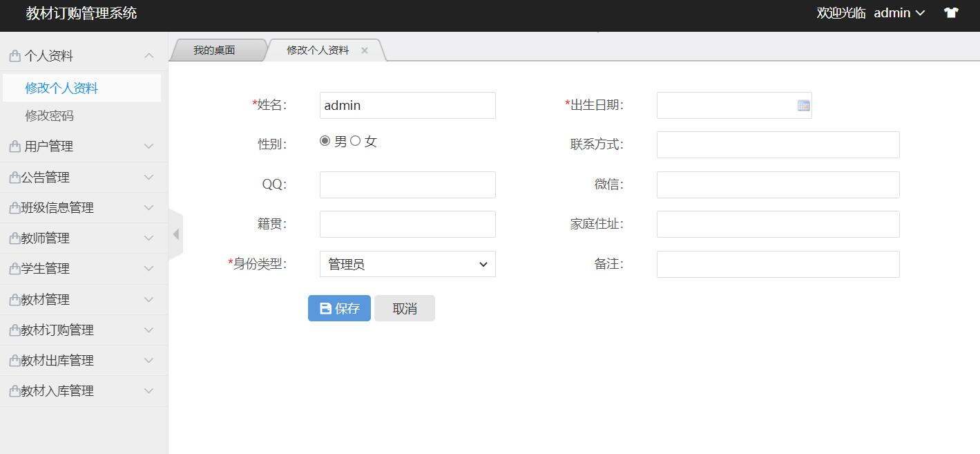Image resolution: width=980 pixels, height=454 pixels.
Task: Select the 男 gender radio button
Action: (325, 140)
